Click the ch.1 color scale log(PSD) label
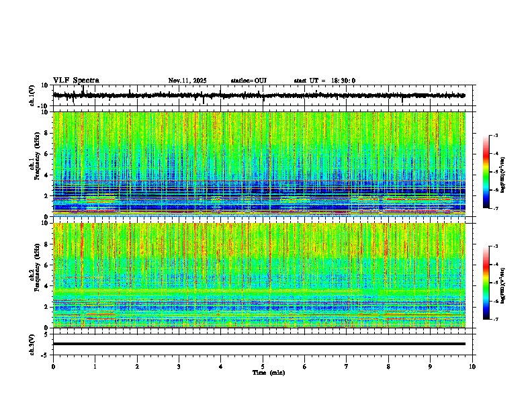The image size is (532, 411). click(503, 175)
